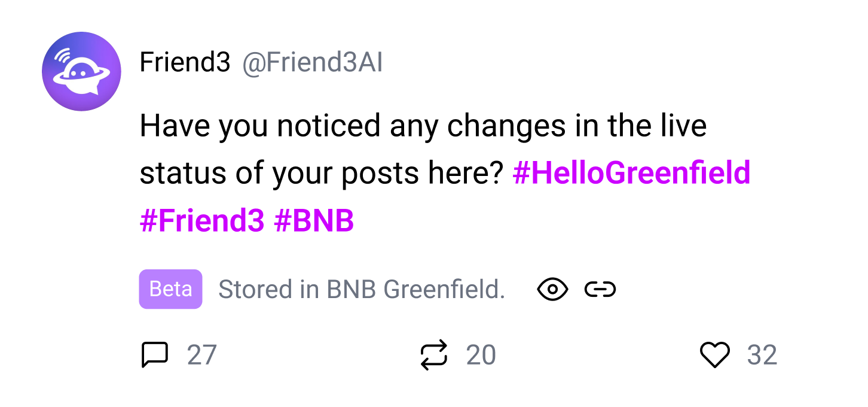The height and width of the screenshot is (407, 868).
Task: Click the Friend3 display name
Action: click(x=185, y=62)
